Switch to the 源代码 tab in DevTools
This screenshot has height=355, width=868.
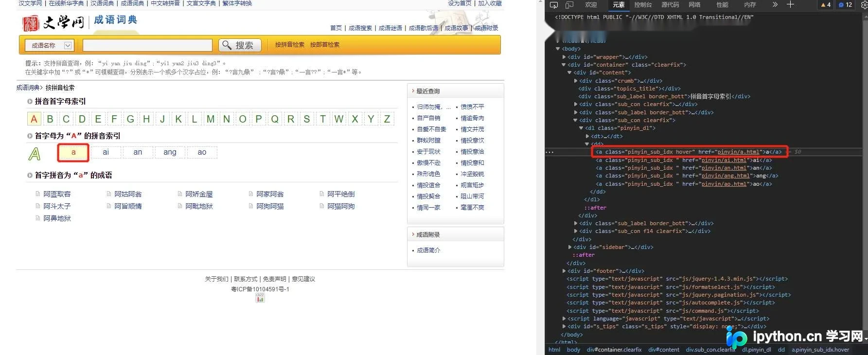point(670,5)
